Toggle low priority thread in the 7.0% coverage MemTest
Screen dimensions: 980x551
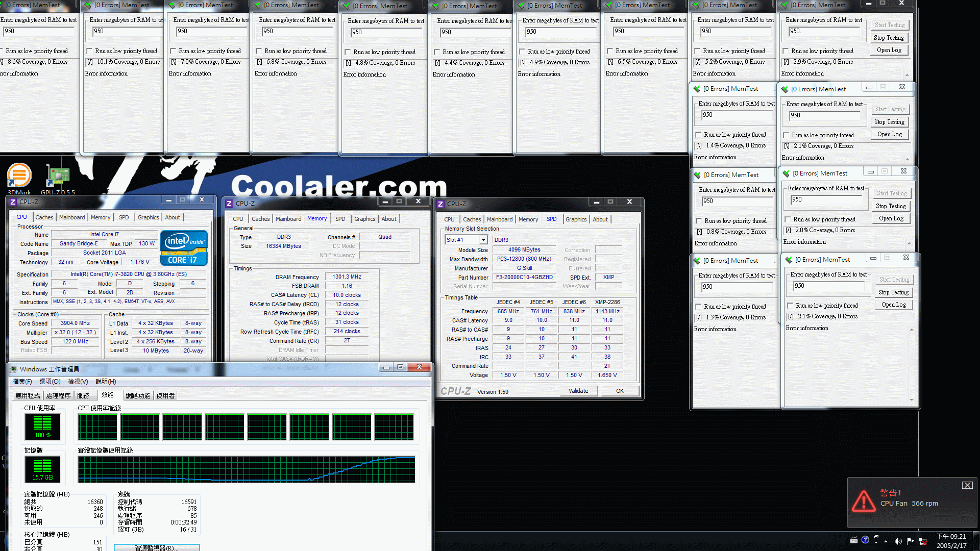click(174, 51)
